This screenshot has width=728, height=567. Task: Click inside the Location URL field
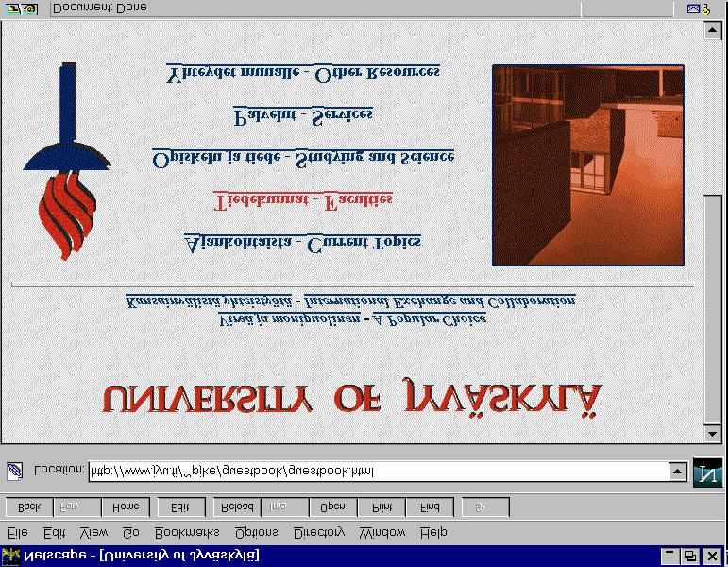(x=379, y=472)
